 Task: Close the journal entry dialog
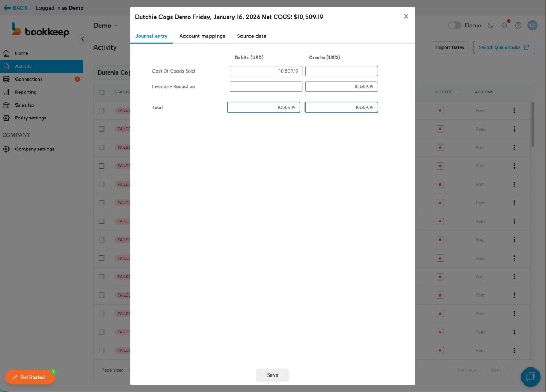click(x=406, y=17)
